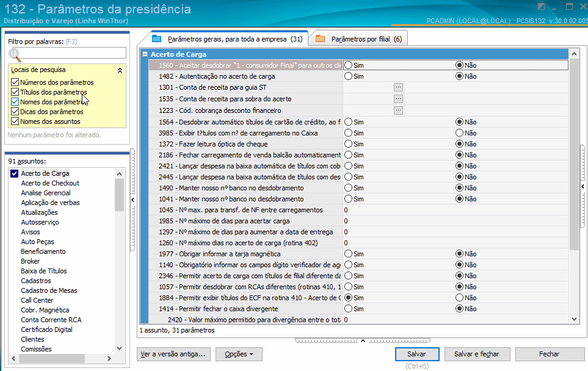Toggle Dicas dos parâmetros checkbox
Viewport: 588px width, 371px height.
(x=15, y=112)
